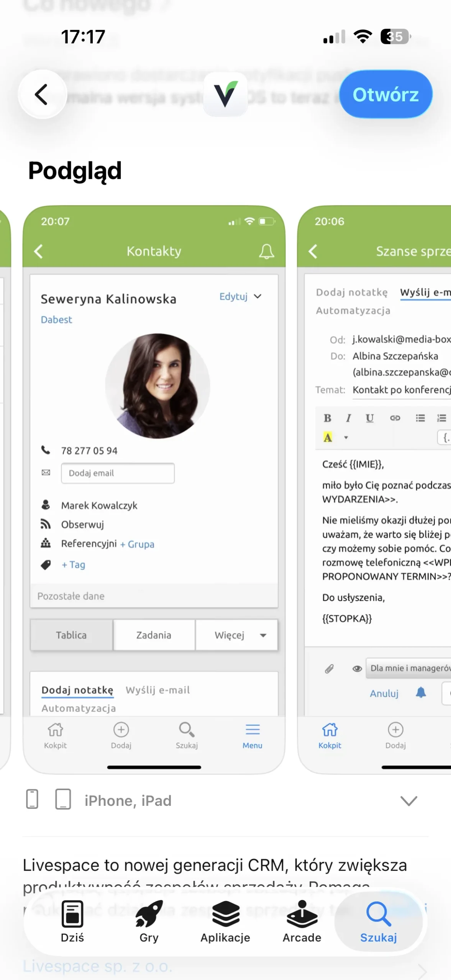Image resolution: width=451 pixels, height=980 pixels.
Task: Insert a link with the chain icon
Action: (x=395, y=418)
